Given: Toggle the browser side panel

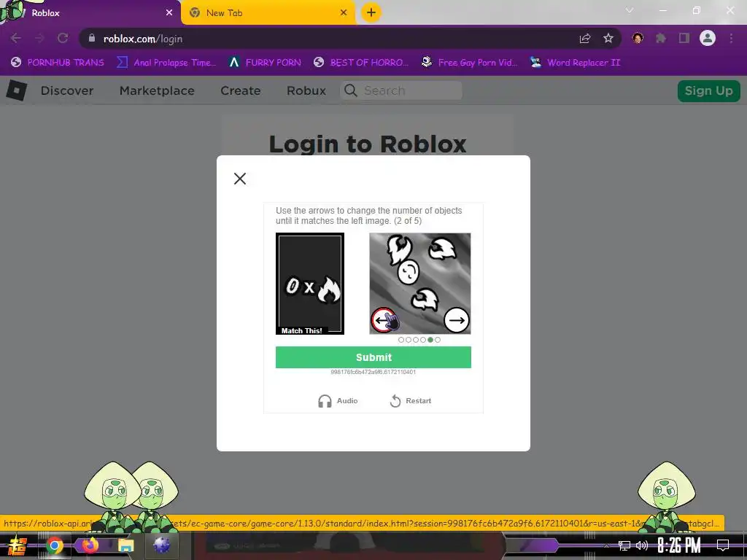Looking at the screenshot, I should 684,38.
